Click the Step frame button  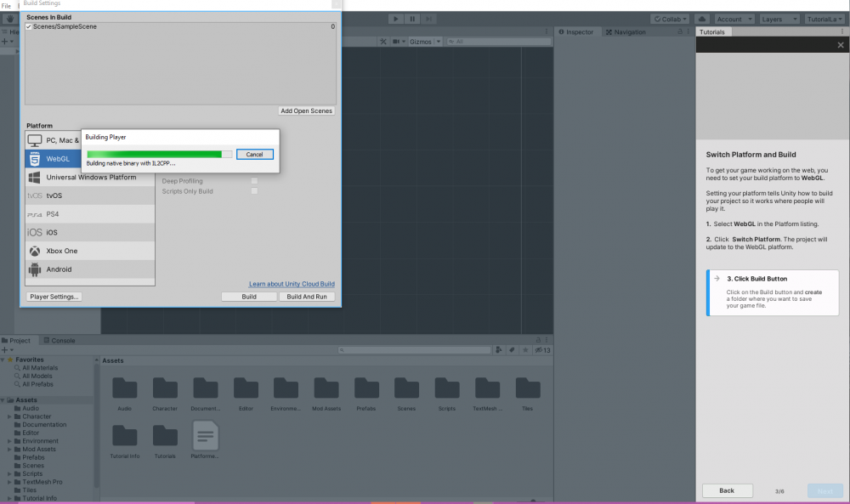428,19
